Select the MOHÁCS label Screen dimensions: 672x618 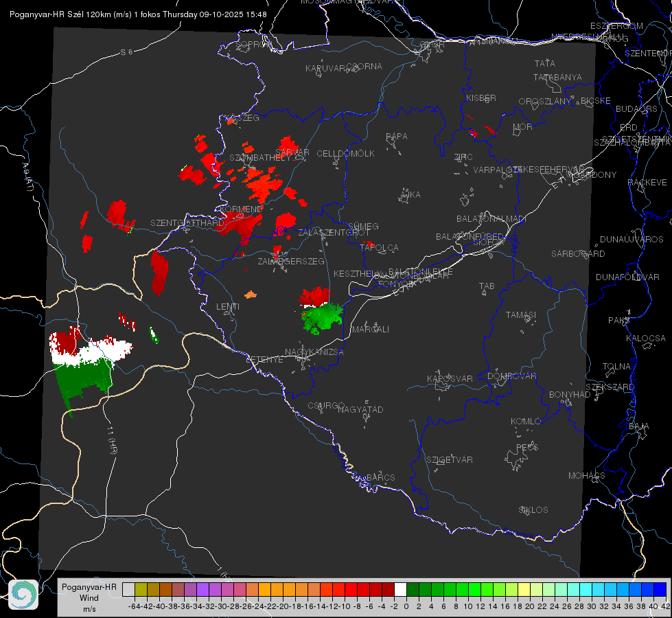pos(587,476)
